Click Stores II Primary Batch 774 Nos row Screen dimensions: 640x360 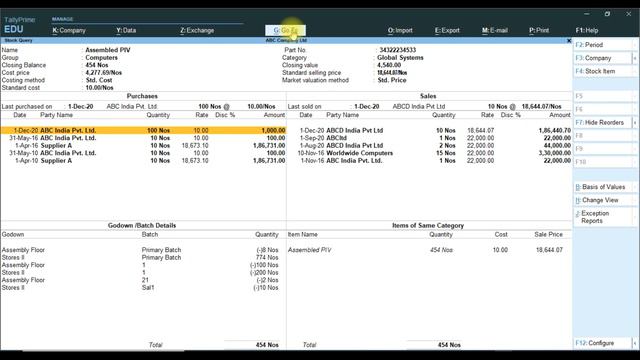coord(140,258)
